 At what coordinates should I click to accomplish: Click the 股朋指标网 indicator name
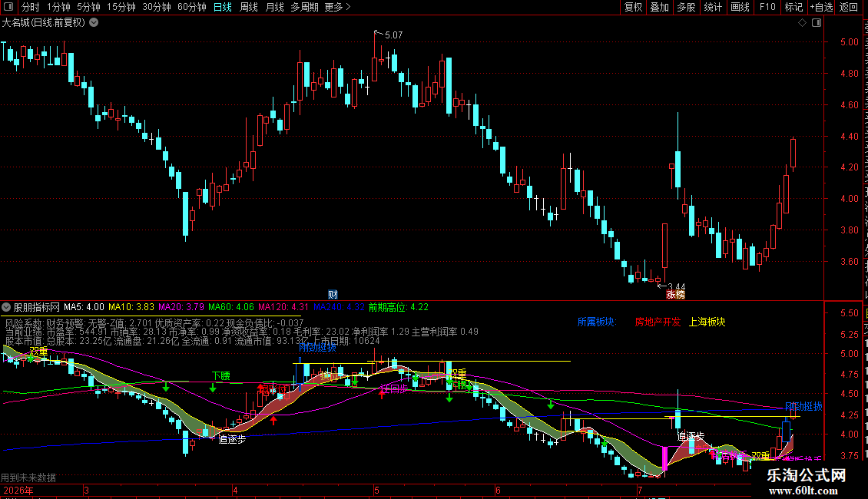coord(37,307)
